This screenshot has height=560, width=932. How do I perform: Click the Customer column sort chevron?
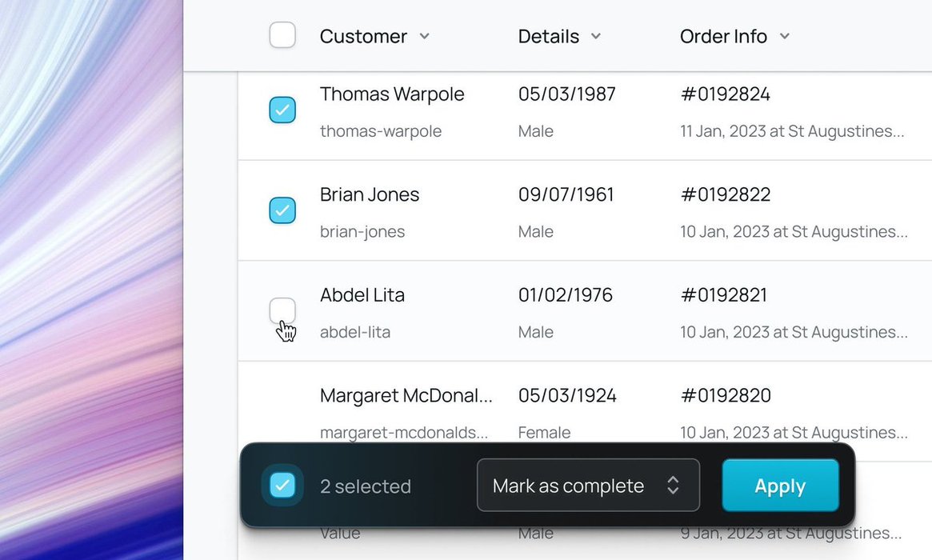(x=425, y=36)
